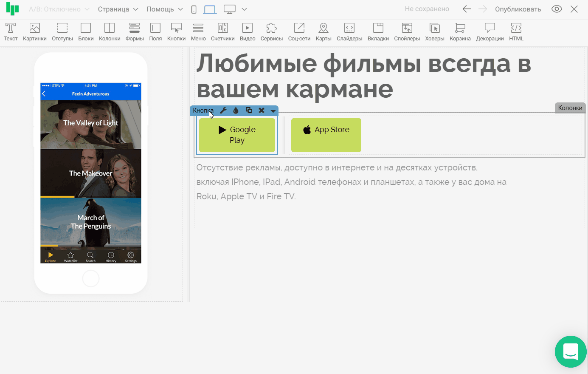Expand the A/B Отключено dropdown
This screenshot has width=588, height=374.
59,9
